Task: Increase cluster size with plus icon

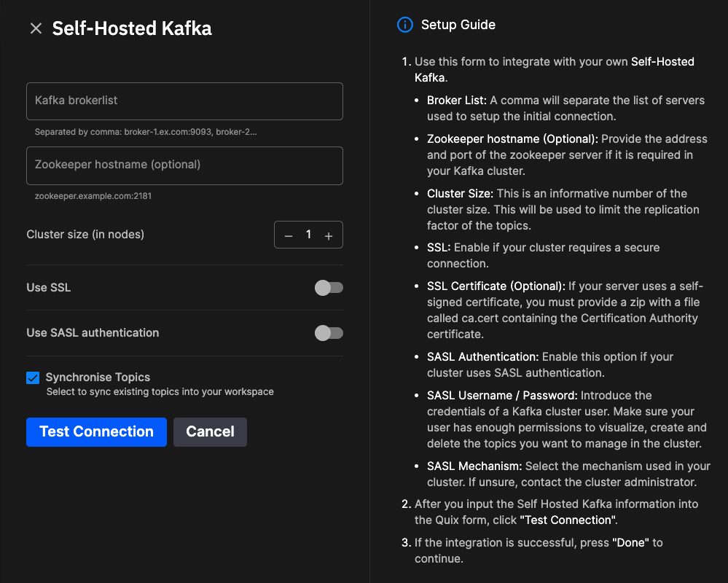Action: pos(329,235)
